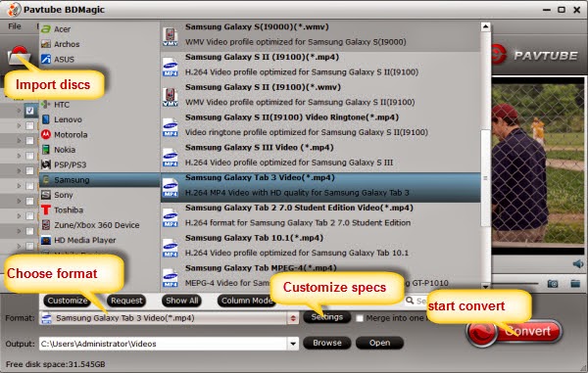The image size is (588, 373).
Task: Click the format list scrollbar thumb
Action: (485, 178)
